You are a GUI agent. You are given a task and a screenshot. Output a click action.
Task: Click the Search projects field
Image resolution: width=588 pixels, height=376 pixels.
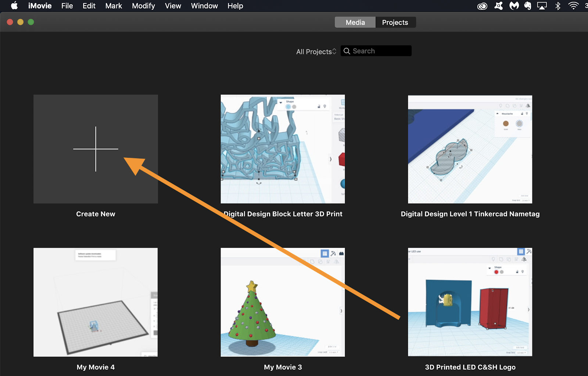pos(376,51)
